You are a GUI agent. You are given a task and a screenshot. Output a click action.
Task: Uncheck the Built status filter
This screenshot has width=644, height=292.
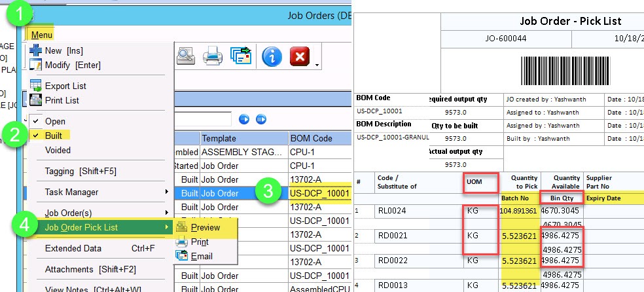pos(54,135)
